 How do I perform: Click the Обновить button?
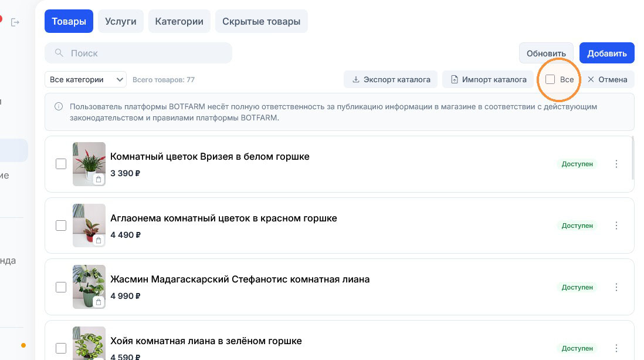tap(546, 53)
